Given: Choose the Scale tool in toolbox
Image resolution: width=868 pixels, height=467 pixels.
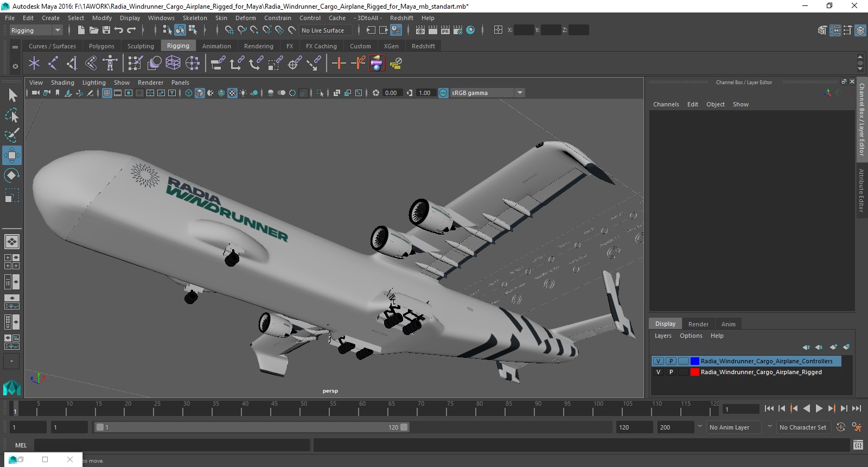Looking at the screenshot, I should [12, 195].
